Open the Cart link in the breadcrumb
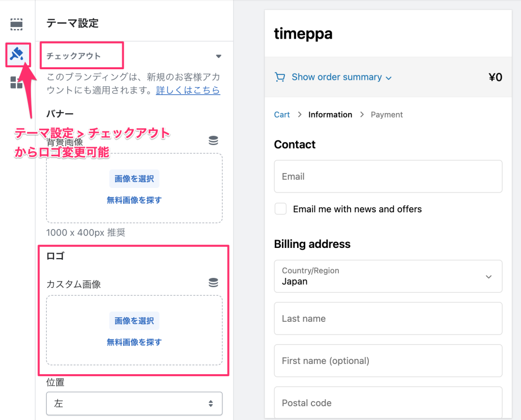This screenshot has height=420, width=521. point(282,115)
